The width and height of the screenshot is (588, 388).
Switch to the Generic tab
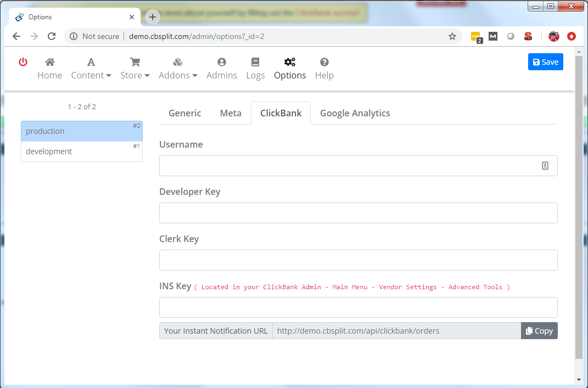(x=184, y=113)
